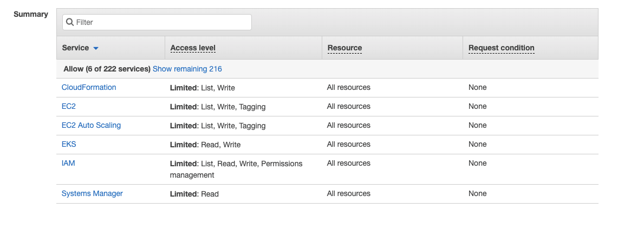Click EKS row's Limited: Read, Write text
Screen dimensions: 644x241
tap(205, 145)
